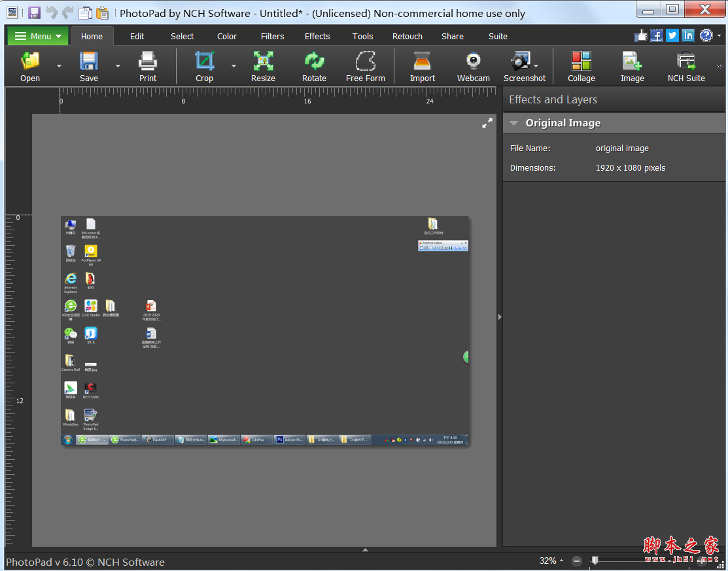
Task: Expand the Screenshot dropdown arrow
Action: coord(536,66)
